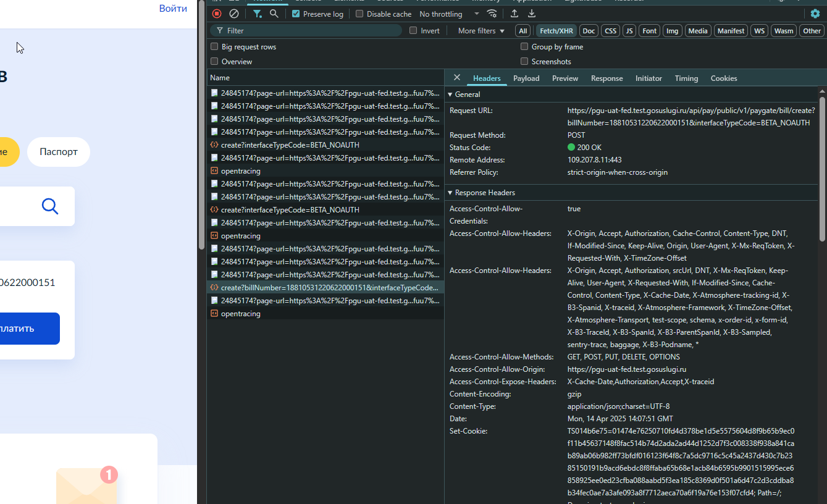Expand the More filters dropdown

click(481, 30)
